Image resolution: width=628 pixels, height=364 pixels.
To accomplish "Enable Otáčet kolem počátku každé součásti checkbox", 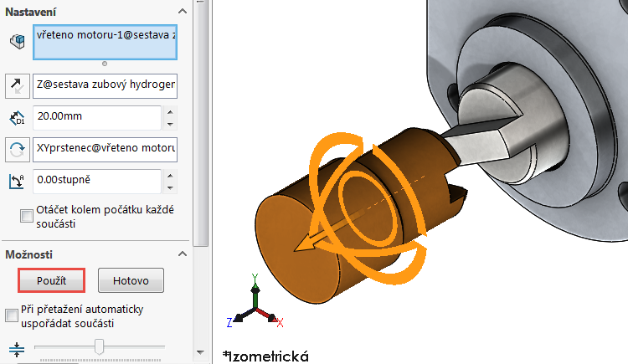I will [x=27, y=216].
